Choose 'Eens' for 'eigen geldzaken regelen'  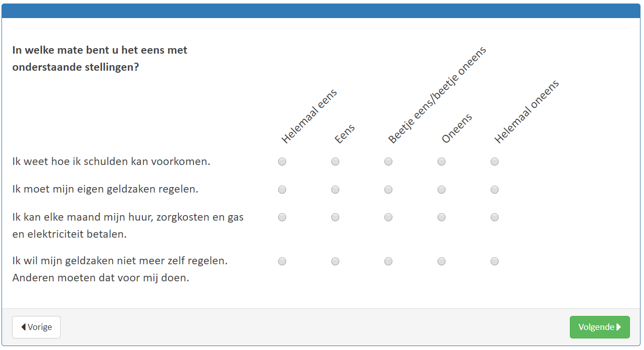[x=335, y=190]
